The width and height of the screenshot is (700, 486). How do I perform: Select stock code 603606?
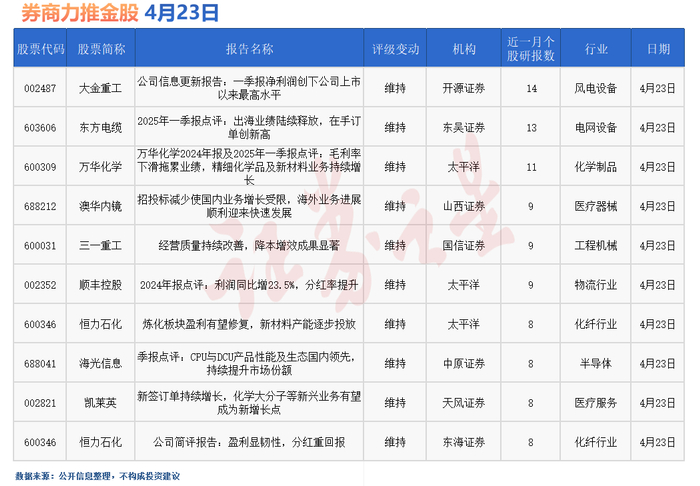[x=40, y=128]
